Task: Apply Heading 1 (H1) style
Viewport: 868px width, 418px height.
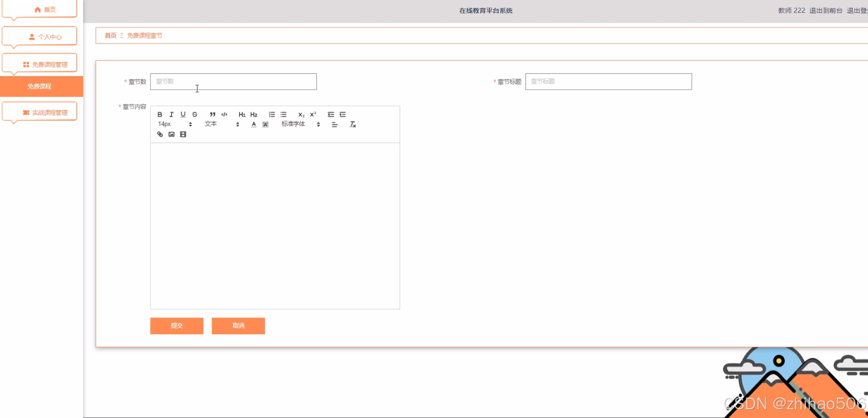Action: pos(242,114)
